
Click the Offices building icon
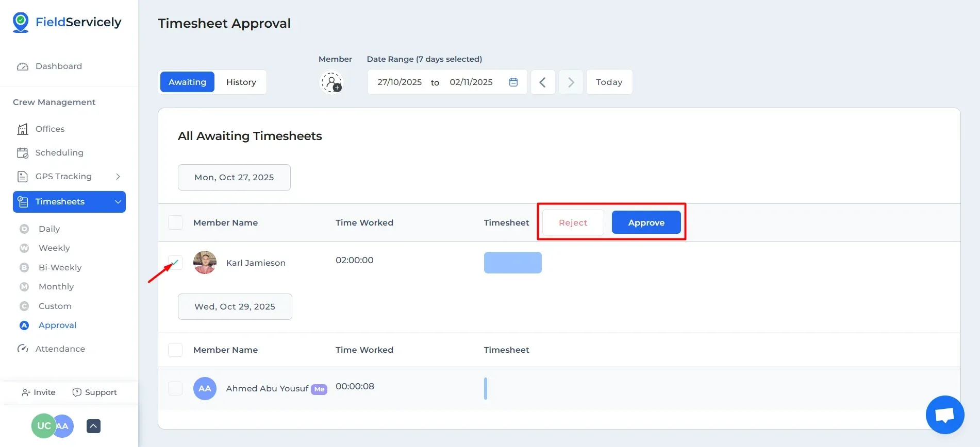23,129
